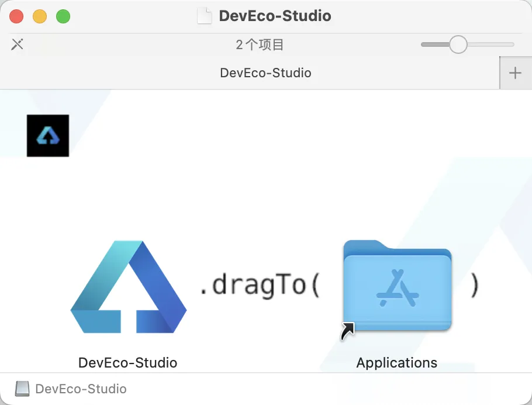The height and width of the screenshot is (405, 532).
Task: Adjust the icon size slider knob
Action: tap(458, 44)
